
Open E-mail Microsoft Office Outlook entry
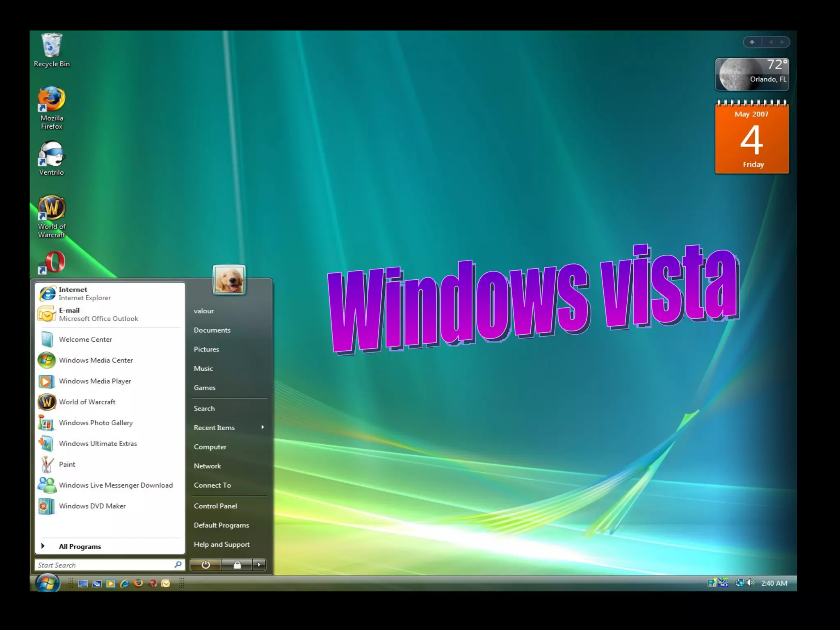(x=110, y=315)
